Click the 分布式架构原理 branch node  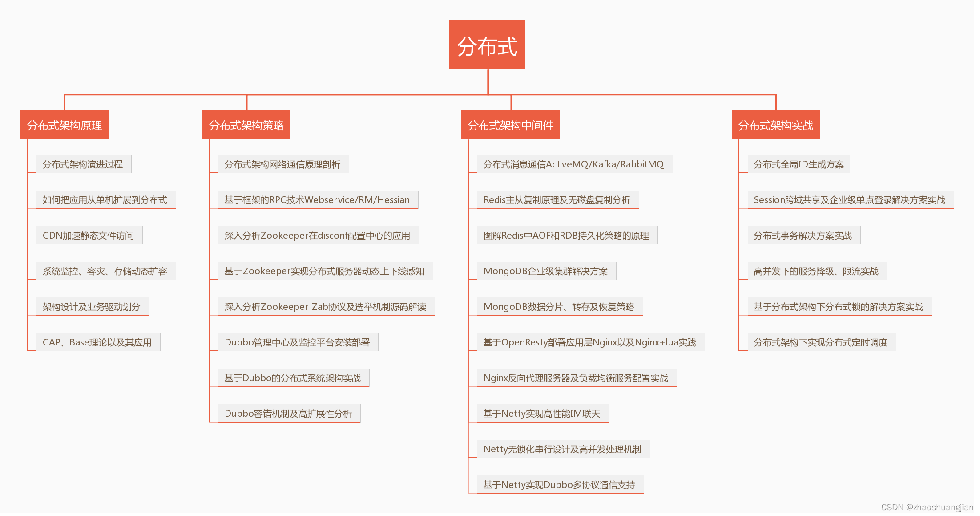pyautogui.click(x=64, y=125)
